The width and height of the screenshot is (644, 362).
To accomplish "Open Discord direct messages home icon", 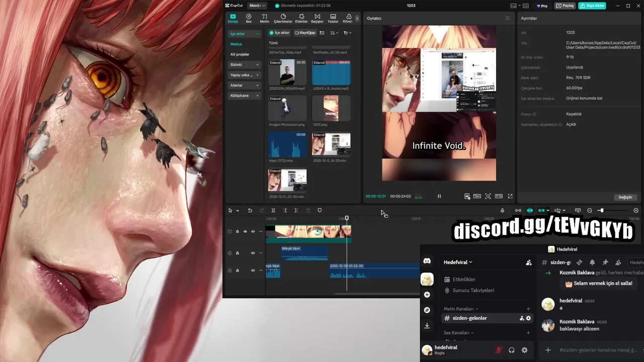I will point(427,261).
